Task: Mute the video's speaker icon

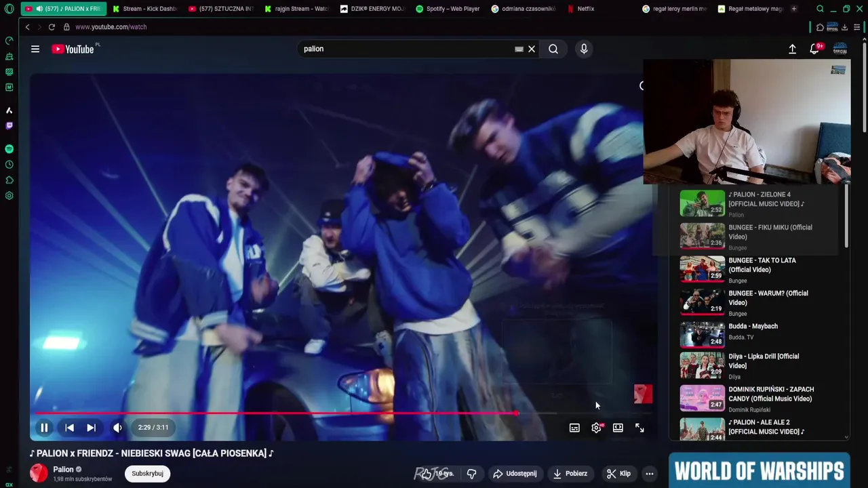Action: click(x=117, y=428)
